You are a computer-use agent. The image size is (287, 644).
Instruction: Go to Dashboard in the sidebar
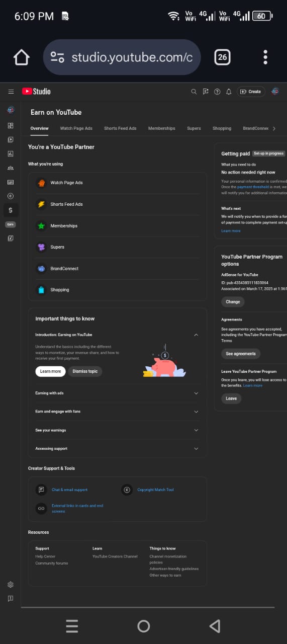click(11, 125)
